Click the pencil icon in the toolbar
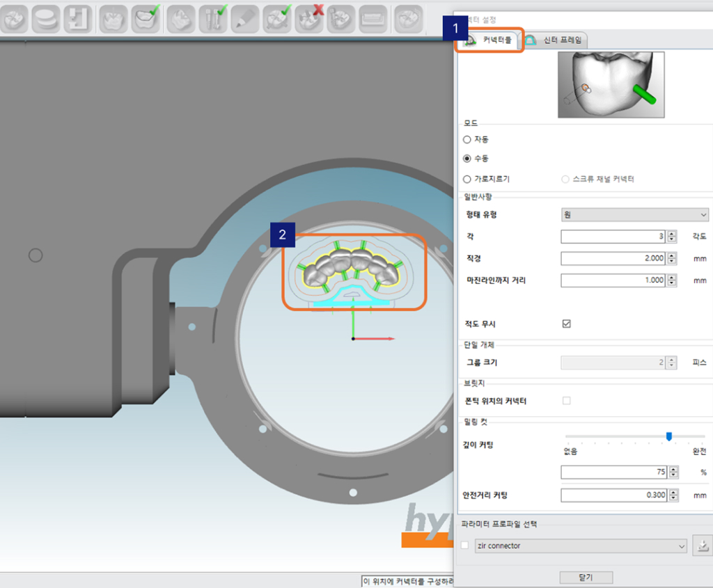The width and height of the screenshot is (713, 588). [x=245, y=18]
